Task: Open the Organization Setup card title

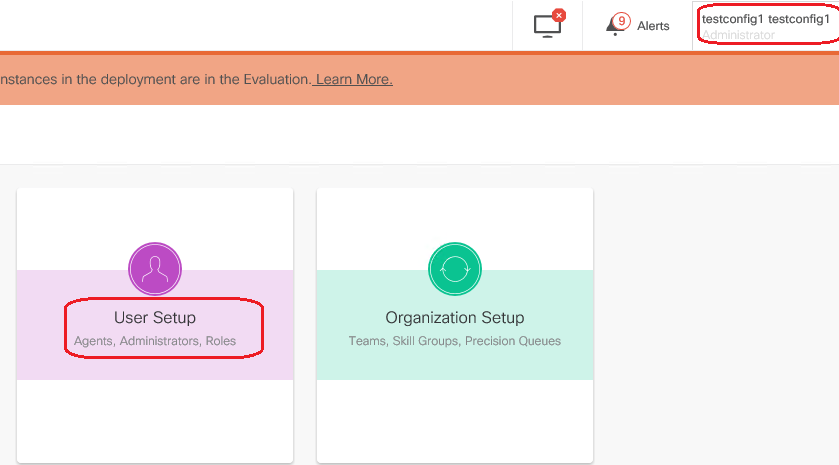Action: pos(455,317)
